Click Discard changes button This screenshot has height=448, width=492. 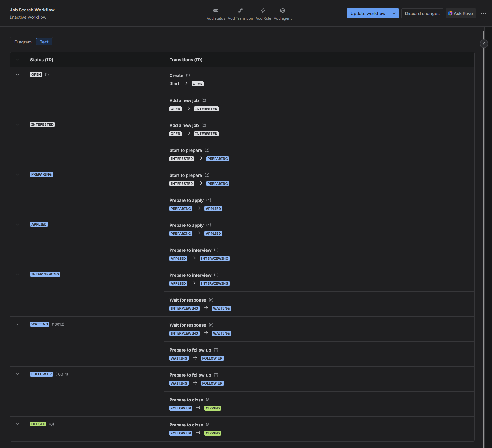pos(422,13)
